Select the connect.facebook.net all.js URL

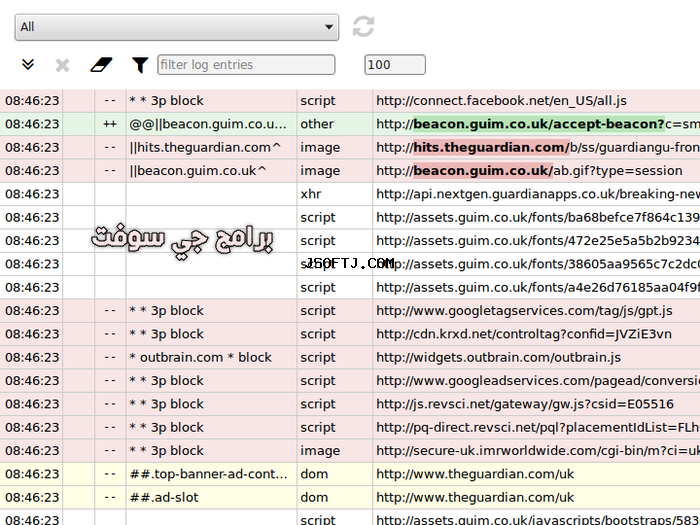(501, 101)
